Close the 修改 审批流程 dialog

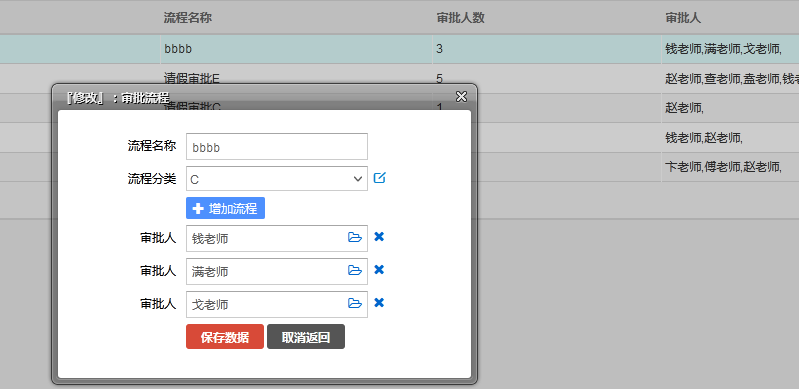coord(461,97)
